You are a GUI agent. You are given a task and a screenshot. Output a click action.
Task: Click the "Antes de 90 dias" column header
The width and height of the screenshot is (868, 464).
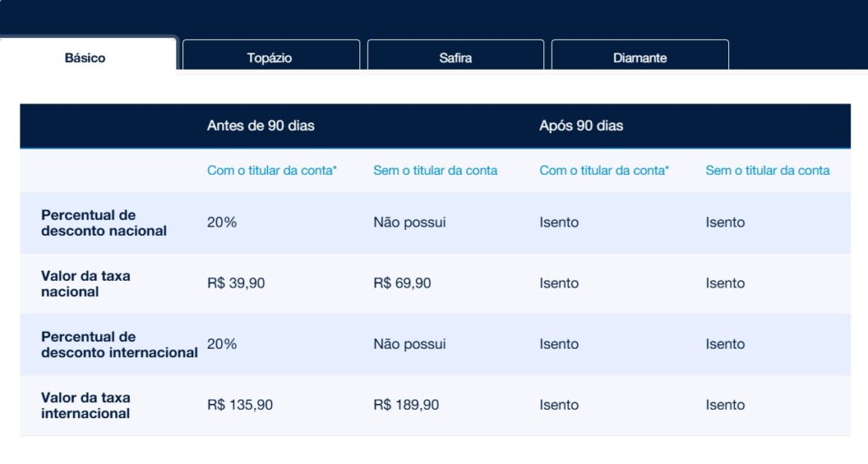coord(260,126)
